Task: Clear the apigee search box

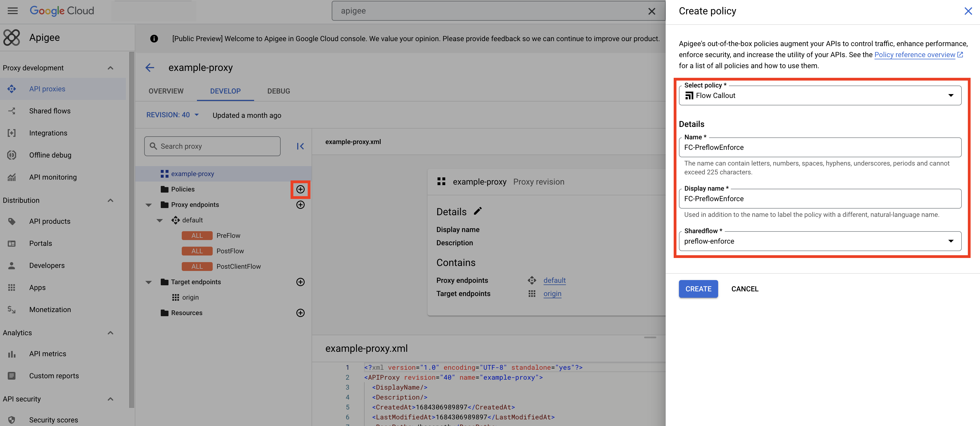Action: click(651, 11)
